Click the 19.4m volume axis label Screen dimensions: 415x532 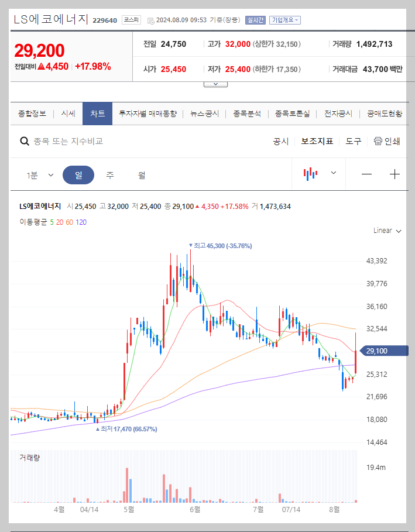pyautogui.click(x=376, y=468)
